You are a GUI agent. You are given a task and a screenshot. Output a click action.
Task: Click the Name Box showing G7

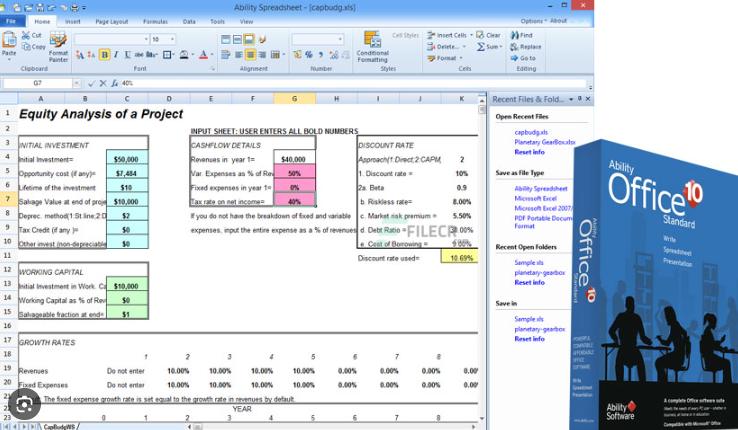coord(38,83)
